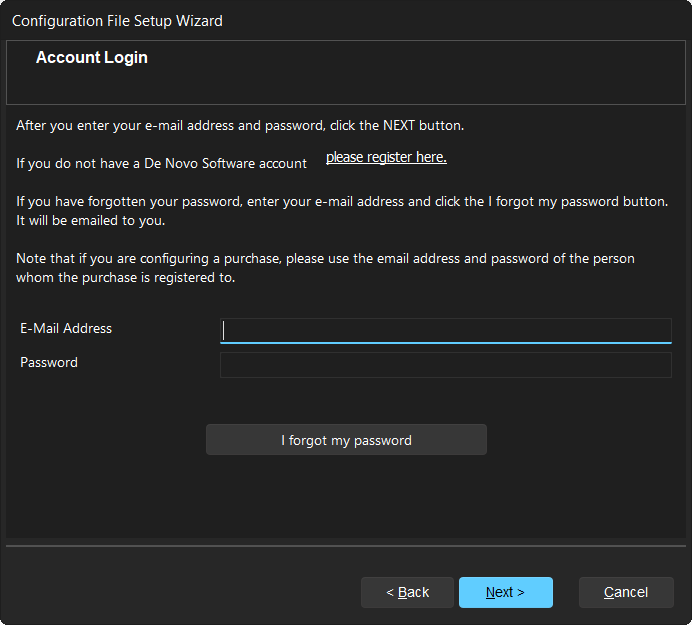
Task: Proceed by clicking the Next button
Action: [x=505, y=592]
